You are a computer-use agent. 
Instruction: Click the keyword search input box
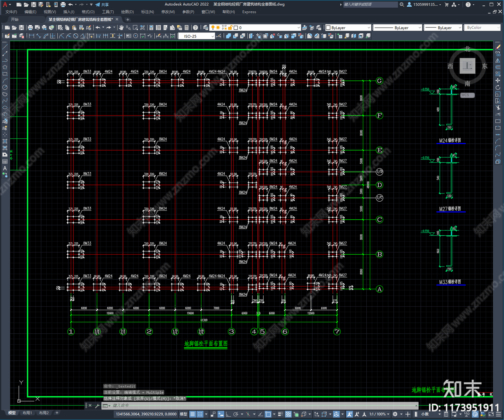[370, 4]
